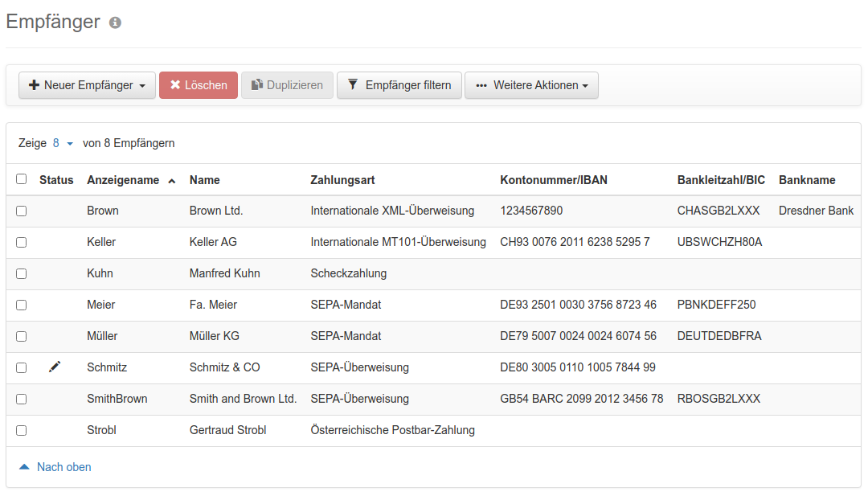This screenshot has height=496, width=868.
Task: Click the red Löschen button
Action: (x=199, y=85)
